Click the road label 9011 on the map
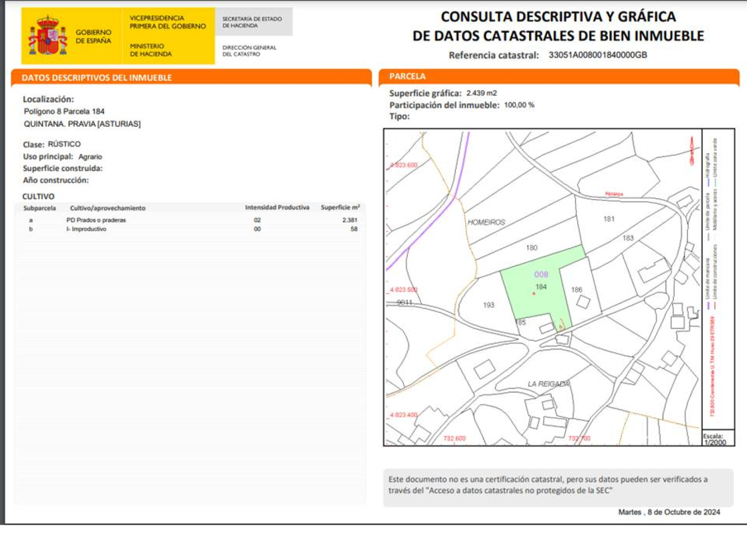747x560 pixels. point(404,303)
